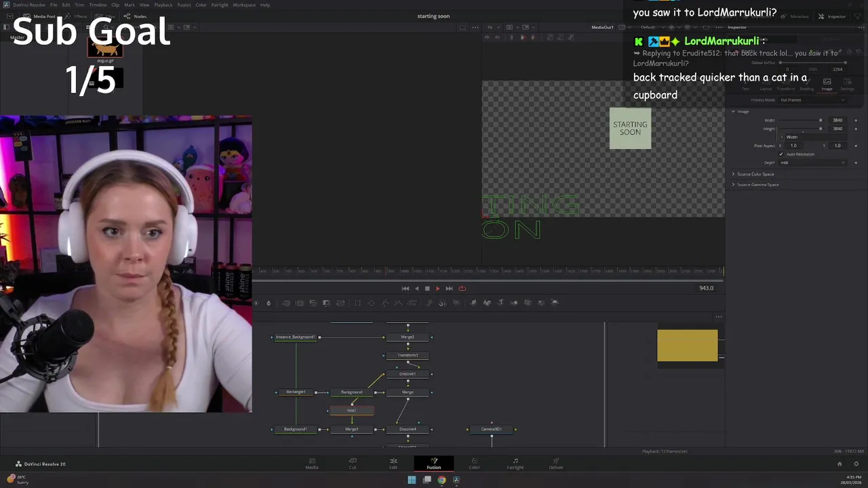This screenshot has height=488, width=868.
Task: Adjust the Height slider handle
Action: coord(821,128)
